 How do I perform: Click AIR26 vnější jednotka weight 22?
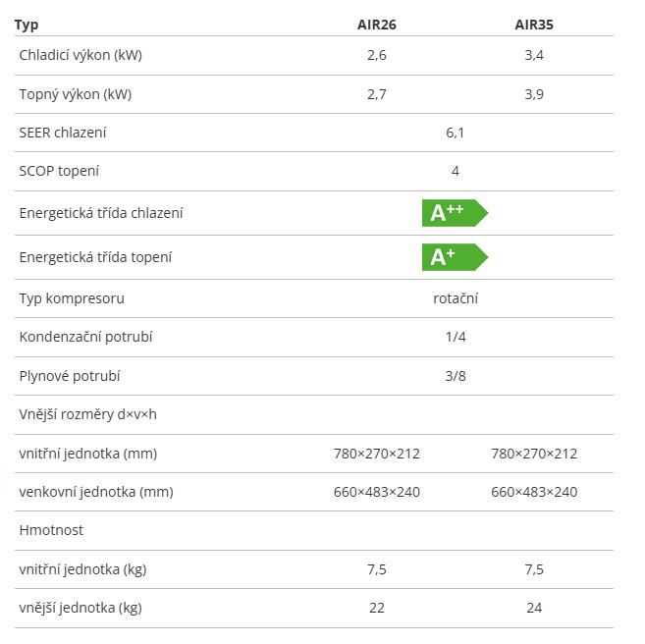[x=376, y=608]
